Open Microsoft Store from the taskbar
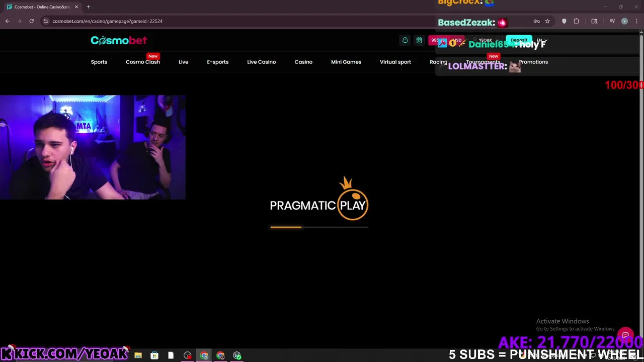644x362 pixels. point(154,355)
